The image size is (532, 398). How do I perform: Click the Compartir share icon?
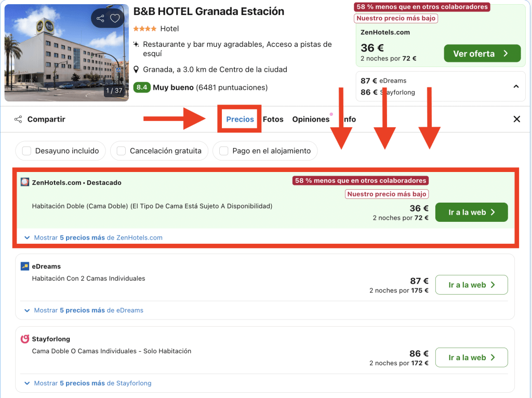tap(18, 120)
